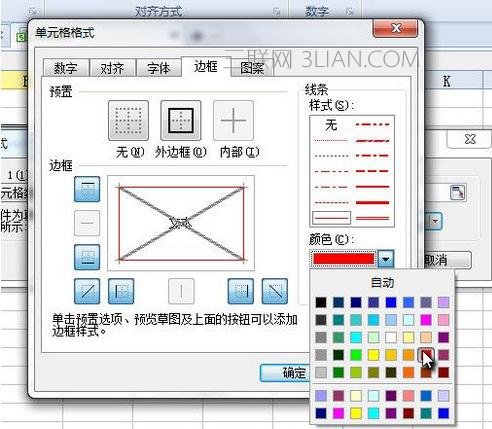Toggle the top border button
The image size is (492, 429).
coord(87,189)
